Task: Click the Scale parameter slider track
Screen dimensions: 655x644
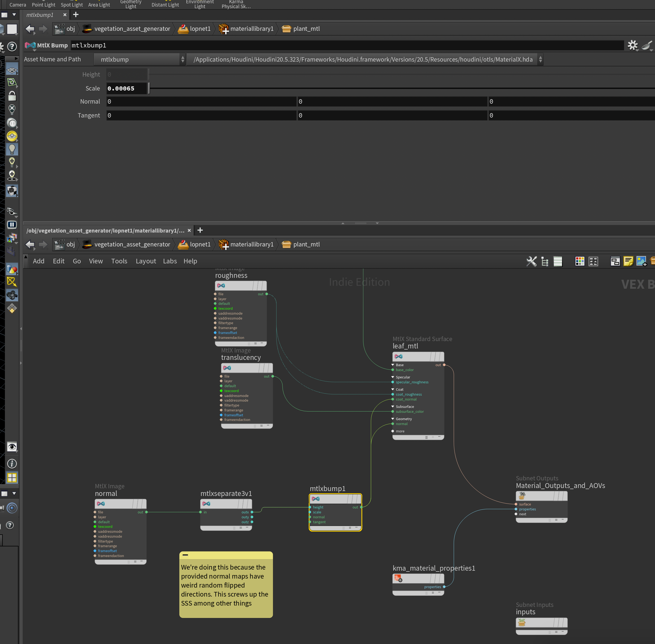Action: coord(372,88)
